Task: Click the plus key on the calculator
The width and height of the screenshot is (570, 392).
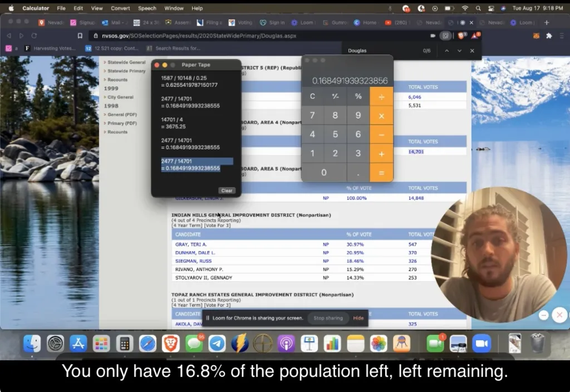Action: click(x=381, y=154)
